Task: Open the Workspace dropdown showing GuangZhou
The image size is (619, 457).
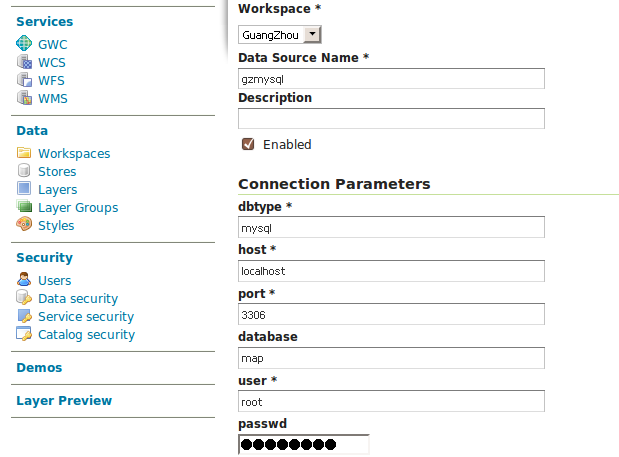Action: [280, 35]
